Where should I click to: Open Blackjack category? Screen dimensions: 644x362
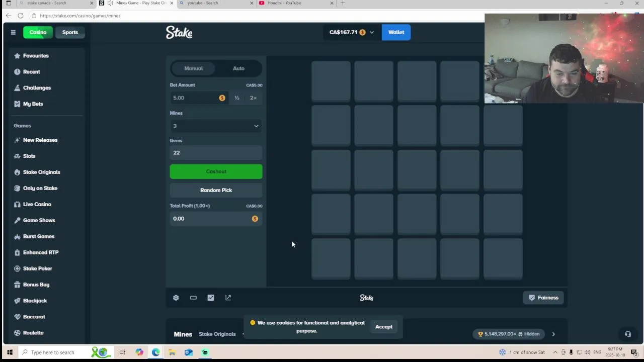coord(35,301)
